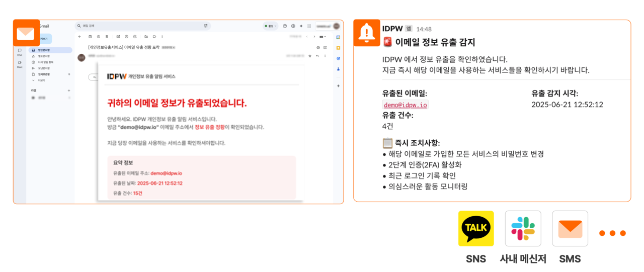The width and height of the screenshot is (644, 272).
Task: Click the 이메일 정보 유출 감지 heading
Action: pos(435,42)
